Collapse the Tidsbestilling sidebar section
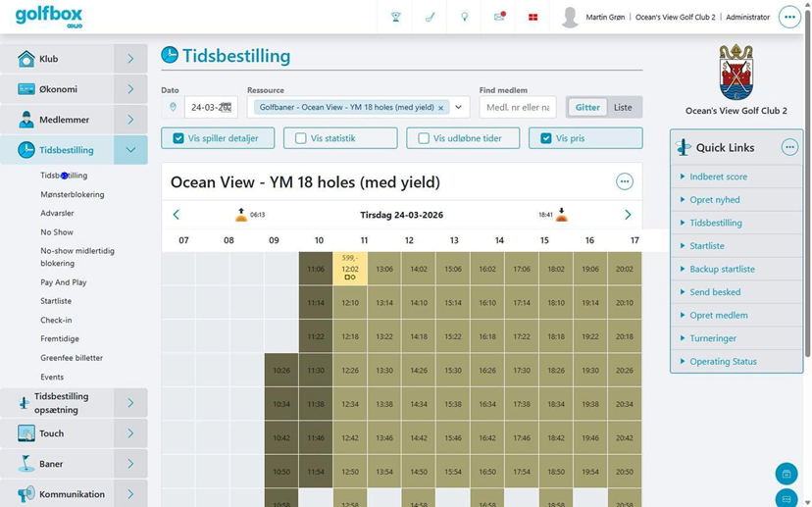Image resolution: width=812 pixels, height=507 pixels. tap(130, 150)
